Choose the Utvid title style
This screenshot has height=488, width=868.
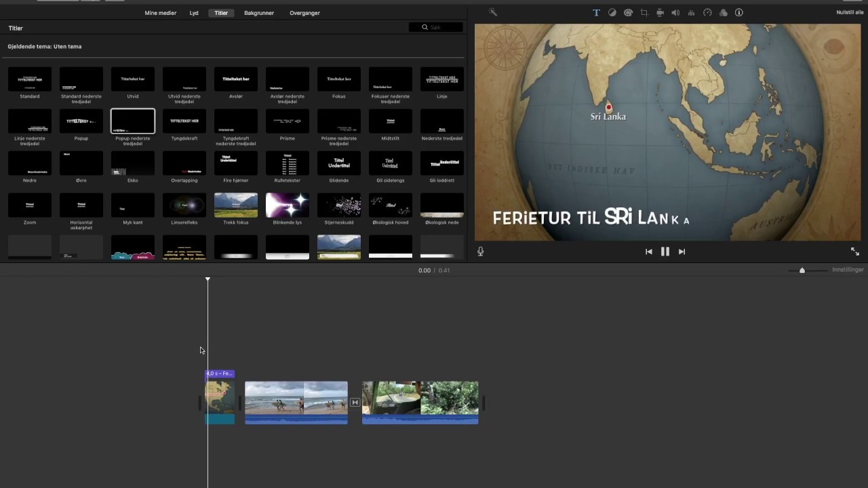click(133, 79)
